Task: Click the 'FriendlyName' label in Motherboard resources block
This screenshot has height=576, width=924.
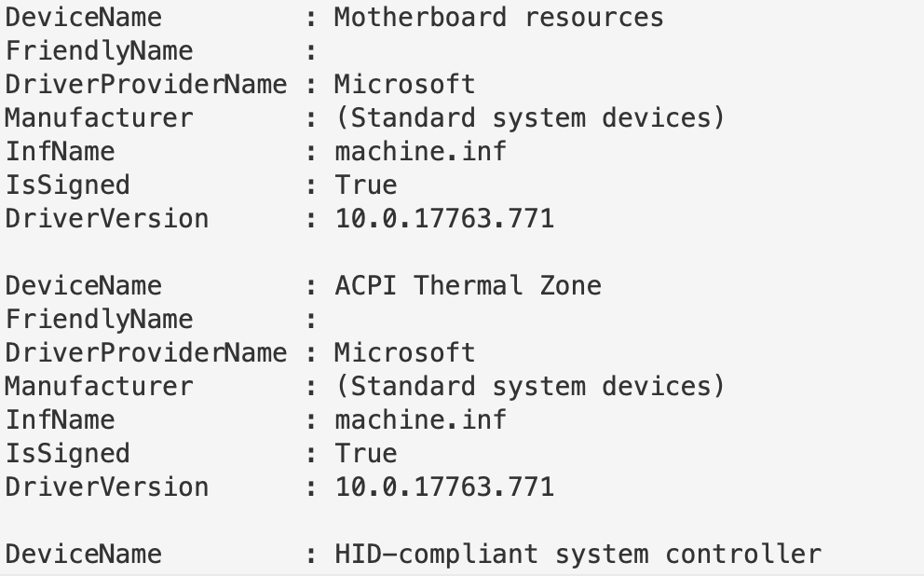Action: pyautogui.click(x=100, y=51)
